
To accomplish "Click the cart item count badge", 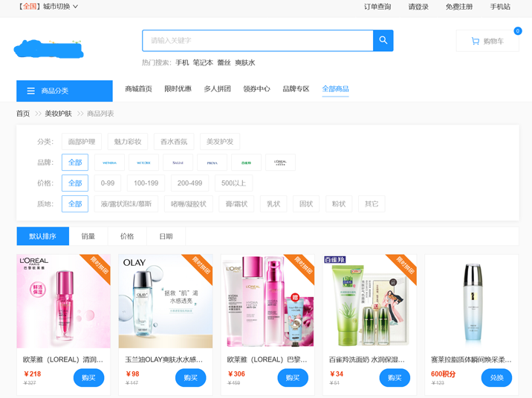I will [x=517, y=31].
